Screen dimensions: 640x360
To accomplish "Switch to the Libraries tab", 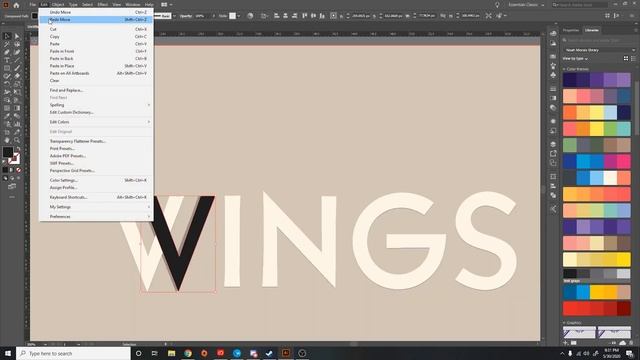I will click(x=591, y=30).
